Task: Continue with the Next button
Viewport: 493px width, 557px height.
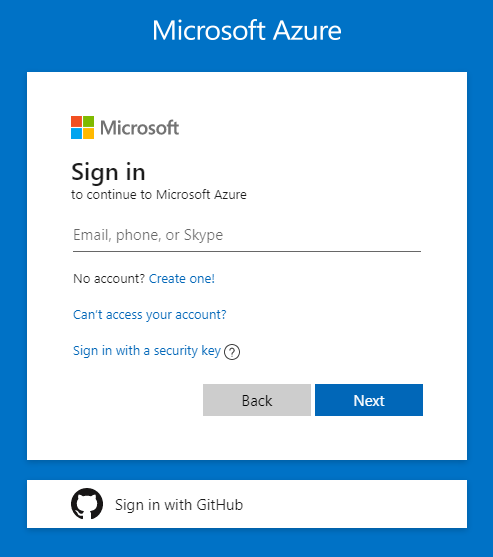Action: coord(369,400)
